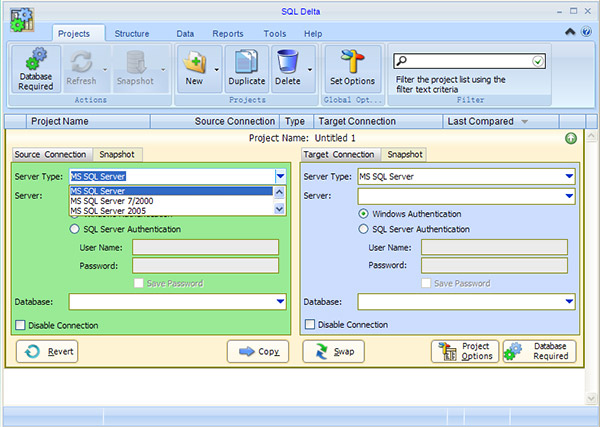Choose highlighted MS SQL Server list option
The width and height of the screenshot is (600, 427).
tap(171, 191)
